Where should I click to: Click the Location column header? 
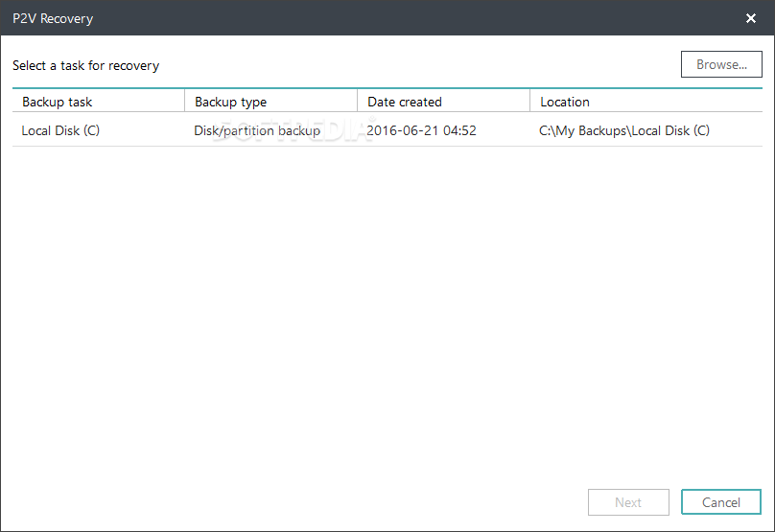point(646,102)
